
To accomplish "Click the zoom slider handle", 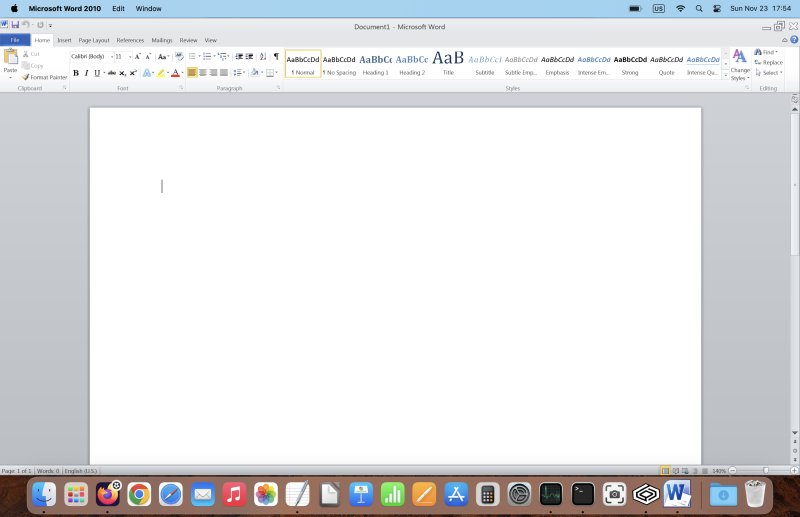I will point(766,471).
